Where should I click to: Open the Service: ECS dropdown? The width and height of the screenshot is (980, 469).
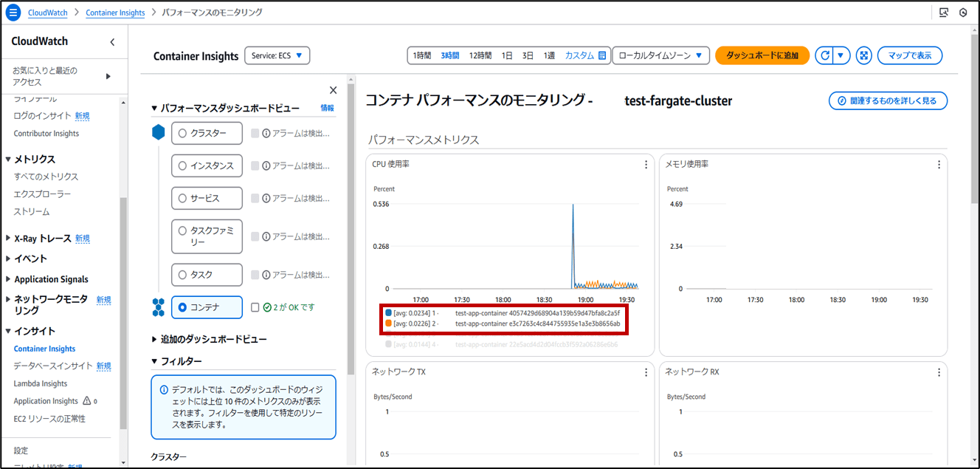point(277,56)
